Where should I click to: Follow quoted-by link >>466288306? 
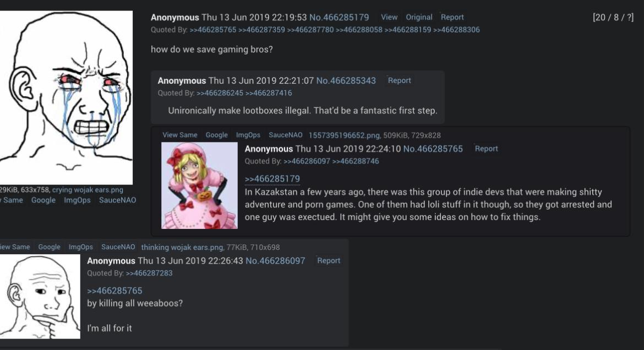(456, 30)
